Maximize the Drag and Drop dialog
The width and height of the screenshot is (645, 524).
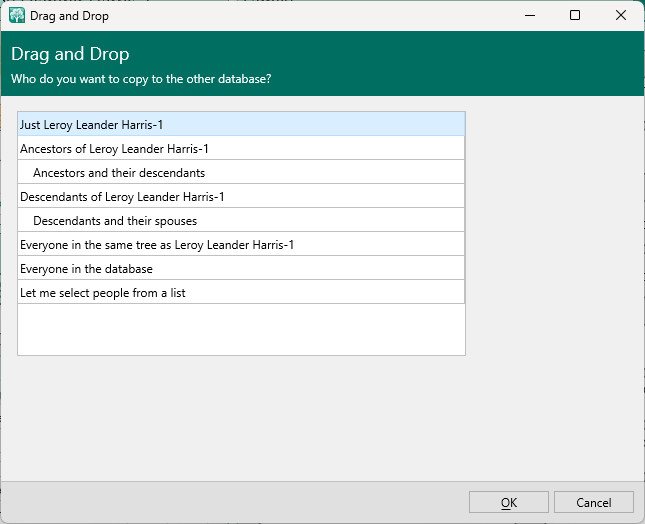pos(575,15)
